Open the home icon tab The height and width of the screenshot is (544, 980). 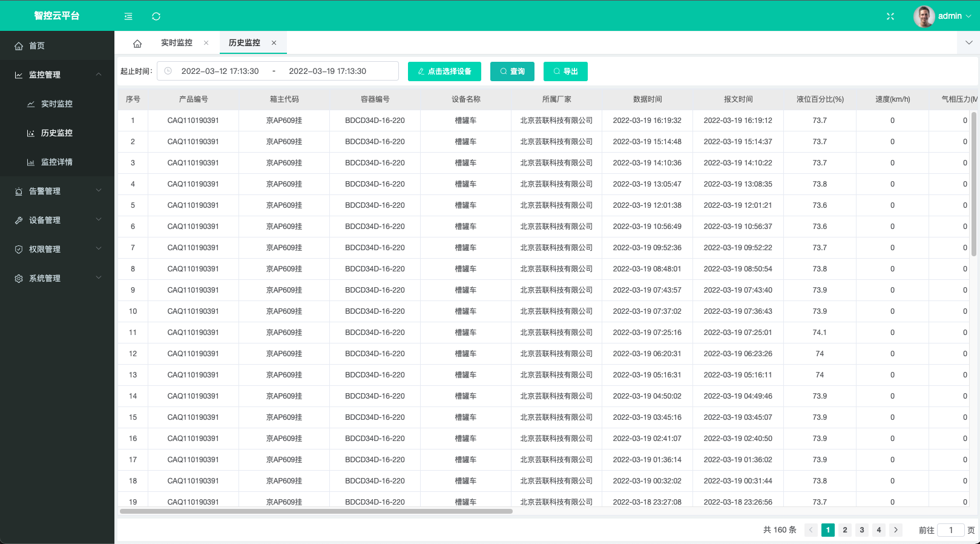137,44
